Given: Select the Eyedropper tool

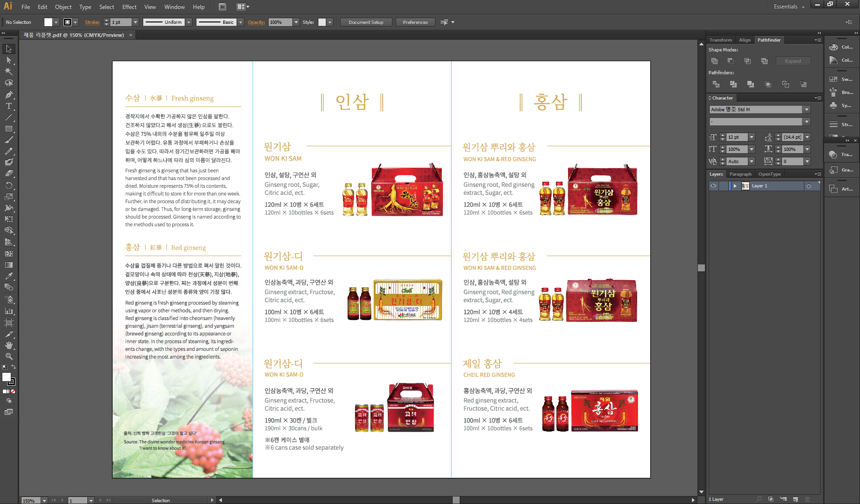Looking at the screenshot, I should point(9,276).
